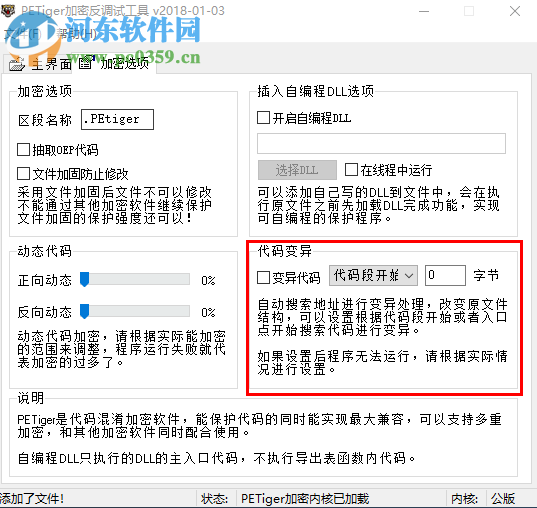Click status text PETiger加密内核已加载
537x508 pixels.
pos(305,499)
